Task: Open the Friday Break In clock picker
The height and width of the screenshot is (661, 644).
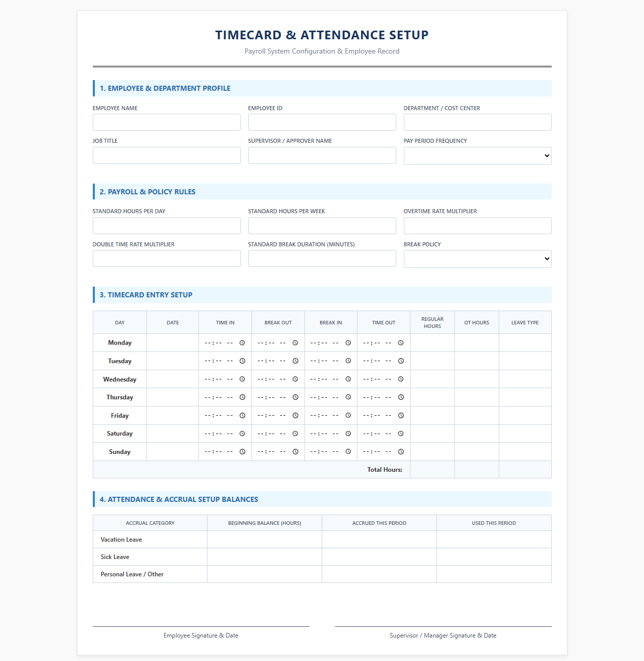Action: point(348,416)
